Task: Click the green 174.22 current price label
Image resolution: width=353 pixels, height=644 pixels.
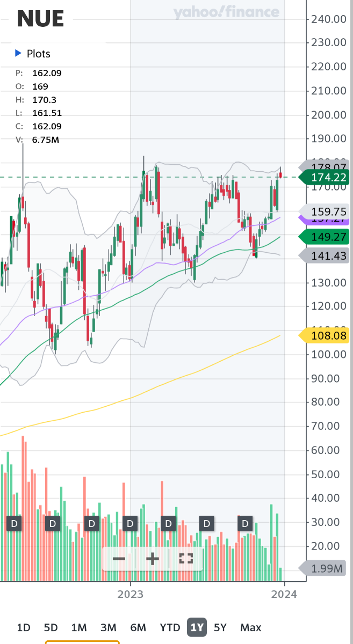Action: [x=328, y=177]
